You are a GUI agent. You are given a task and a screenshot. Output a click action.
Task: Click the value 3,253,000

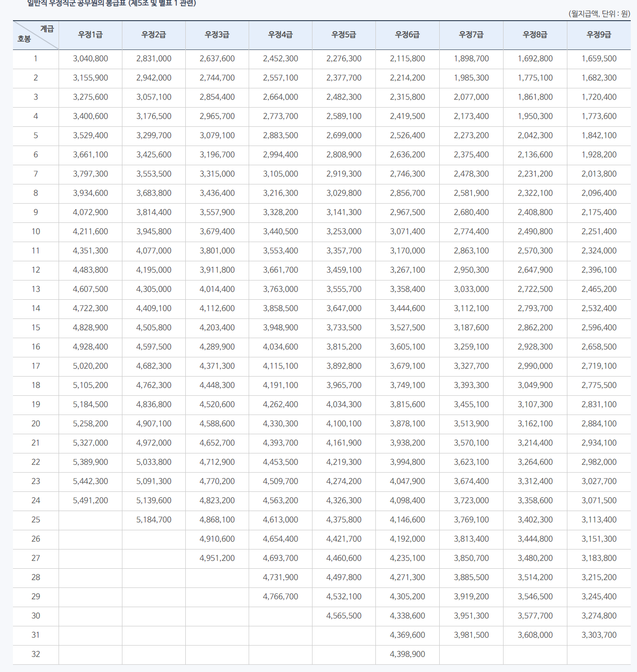tap(344, 232)
